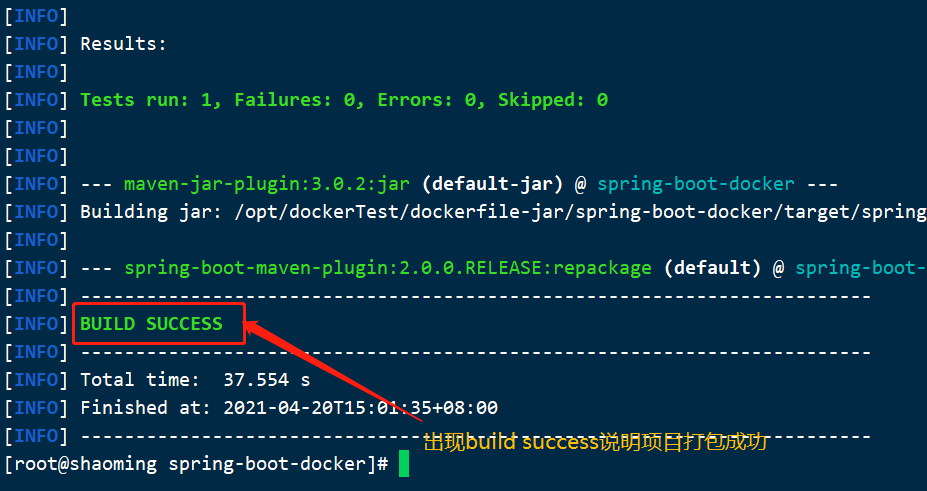Click the first [INFO] tag at top
Image resolution: width=927 pixels, height=491 pixels.
click(36, 16)
